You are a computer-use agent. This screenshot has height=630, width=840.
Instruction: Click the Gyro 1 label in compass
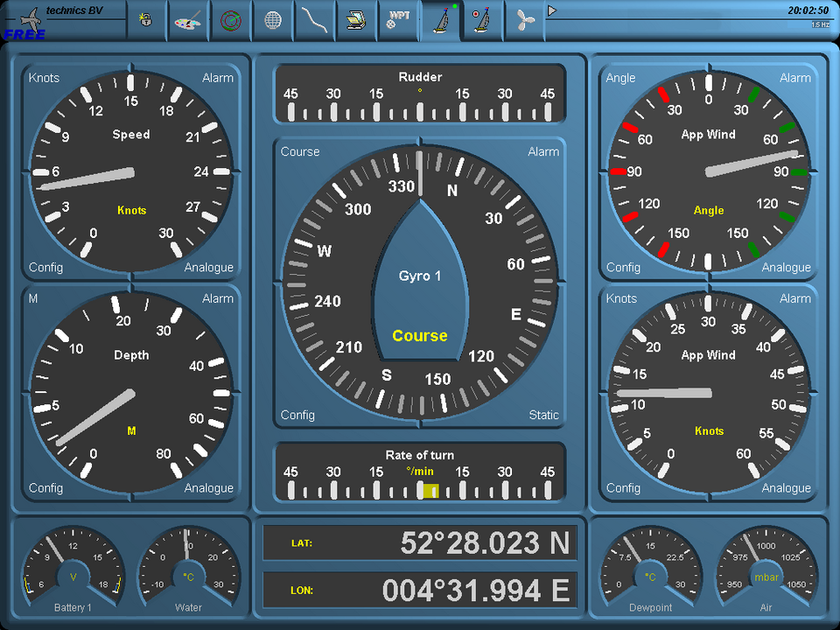point(420,276)
